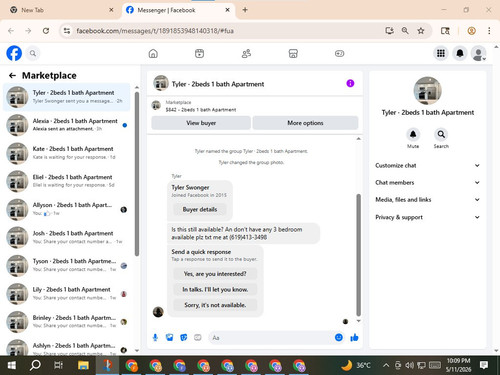
Task: Click the address bar URL
Action: click(155, 31)
